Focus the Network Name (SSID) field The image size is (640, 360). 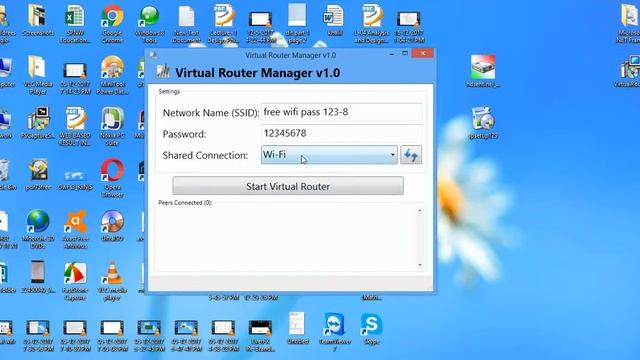[x=341, y=112]
